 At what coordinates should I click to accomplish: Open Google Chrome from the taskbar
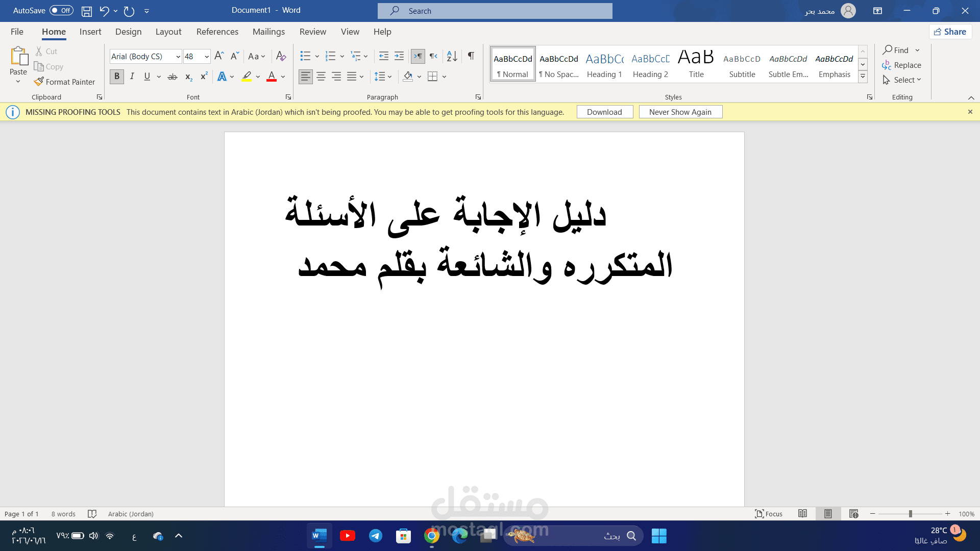coord(432,536)
